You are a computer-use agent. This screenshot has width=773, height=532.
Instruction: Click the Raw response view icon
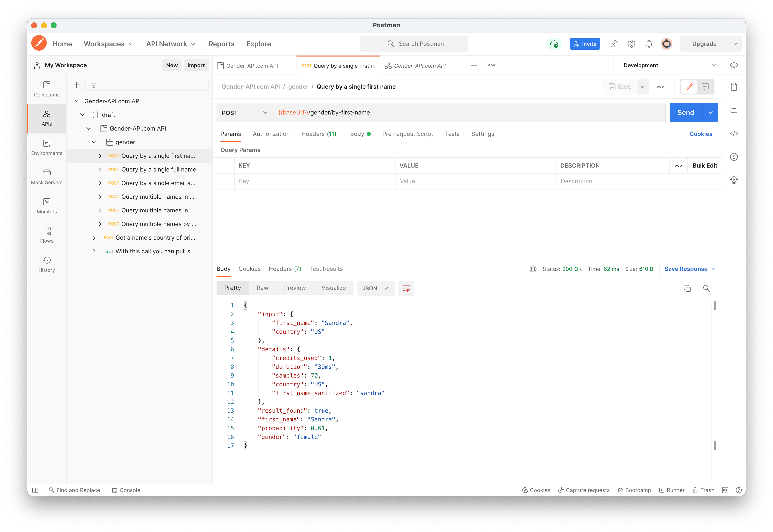pos(263,288)
